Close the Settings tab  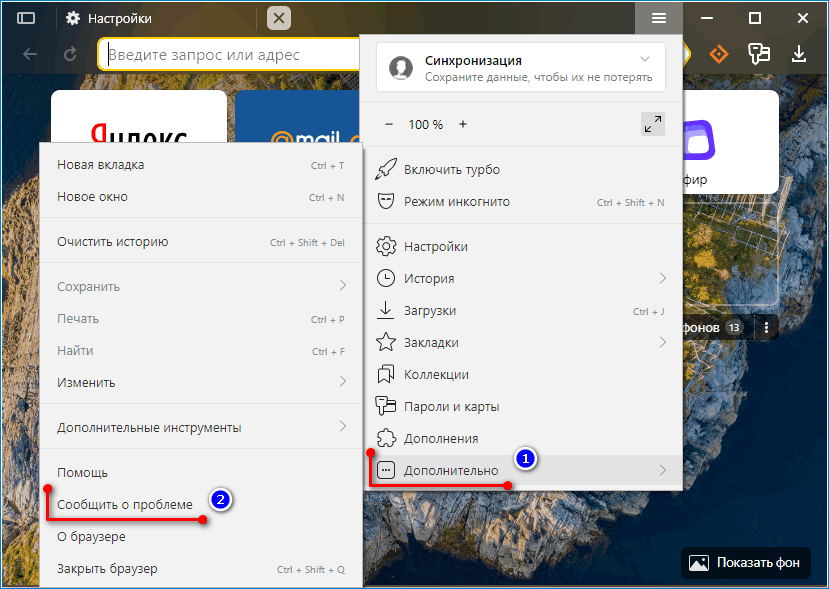click(x=279, y=18)
